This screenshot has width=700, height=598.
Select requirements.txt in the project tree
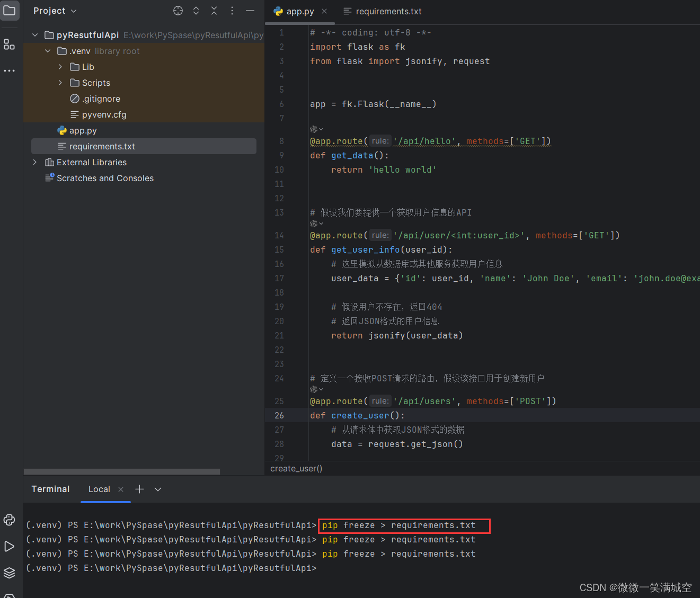click(x=144, y=146)
